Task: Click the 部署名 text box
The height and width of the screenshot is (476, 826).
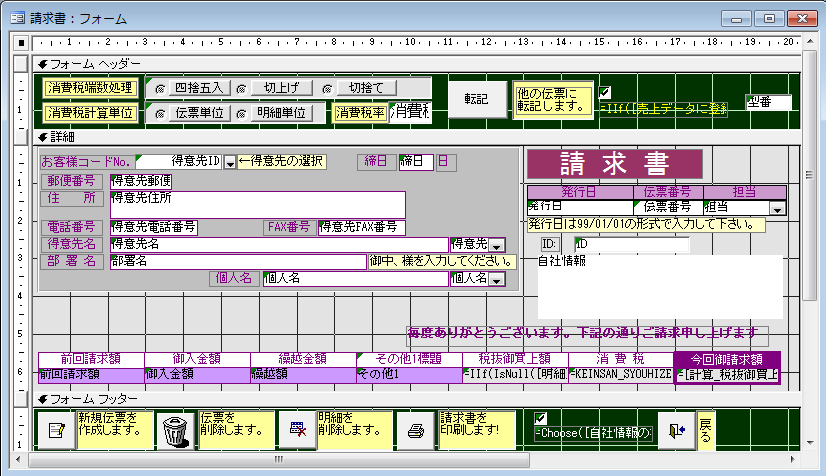Action: (x=238, y=262)
